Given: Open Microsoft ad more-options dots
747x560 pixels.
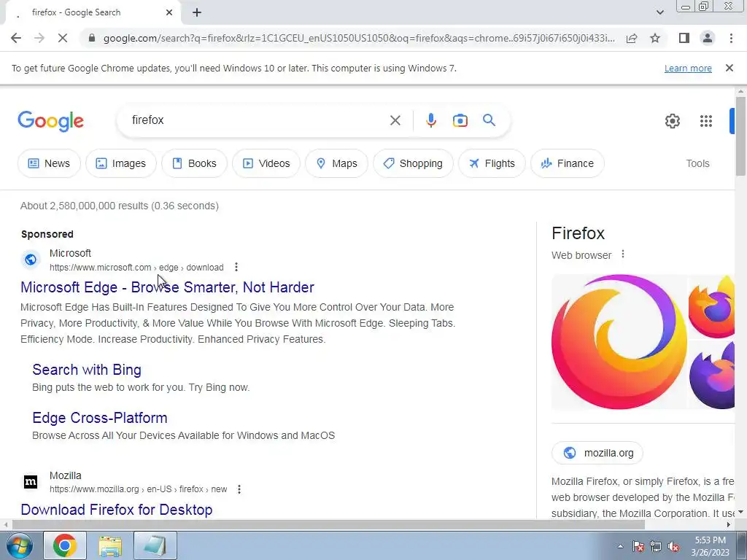Looking at the screenshot, I should (x=236, y=267).
